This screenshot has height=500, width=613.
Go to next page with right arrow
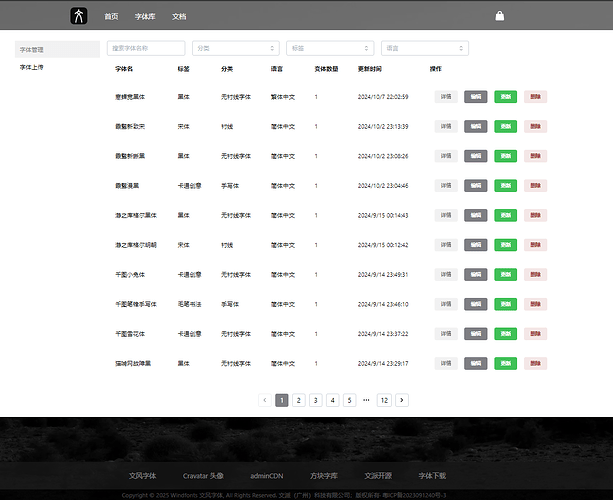pyautogui.click(x=402, y=400)
